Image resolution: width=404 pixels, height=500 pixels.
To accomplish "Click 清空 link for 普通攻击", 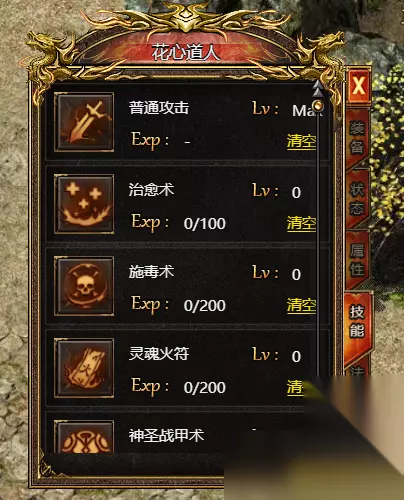I will (301, 141).
